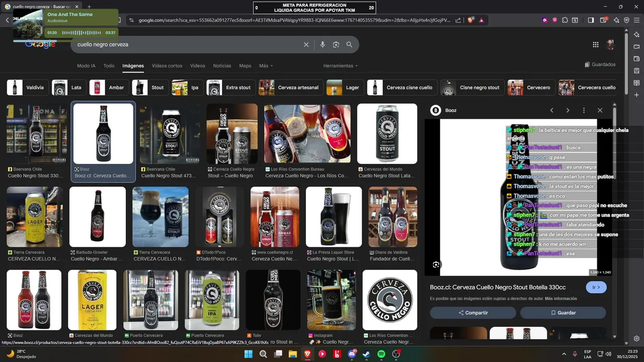Open the Google account avatar
The height and width of the screenshot is (362, 644).
[610, 45]
